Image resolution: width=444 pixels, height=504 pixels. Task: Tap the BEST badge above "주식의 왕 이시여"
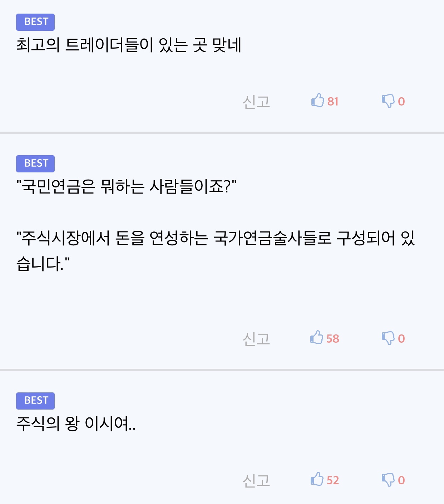click(35, 401)
